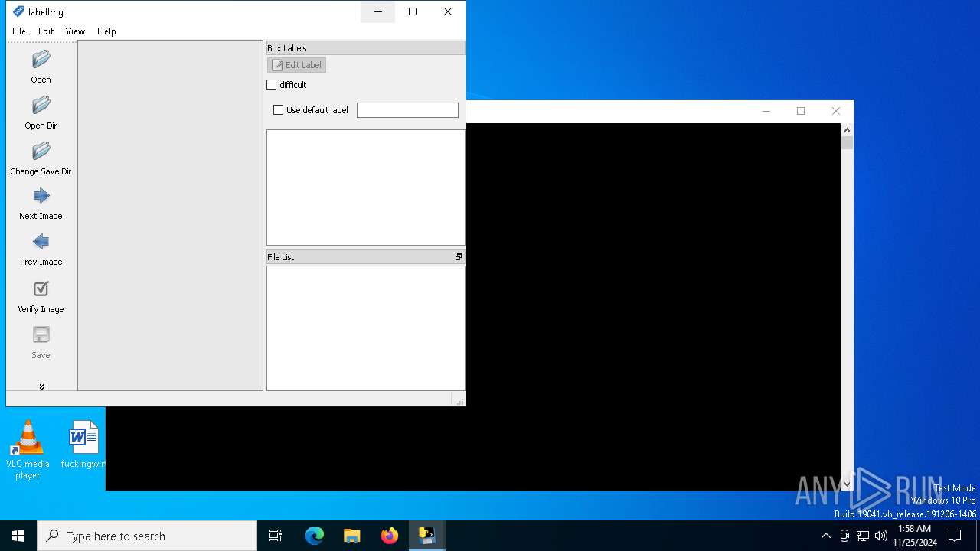Toggle the difficult checkbox
This screenshot has height=551, width=980.
(272, 85)
